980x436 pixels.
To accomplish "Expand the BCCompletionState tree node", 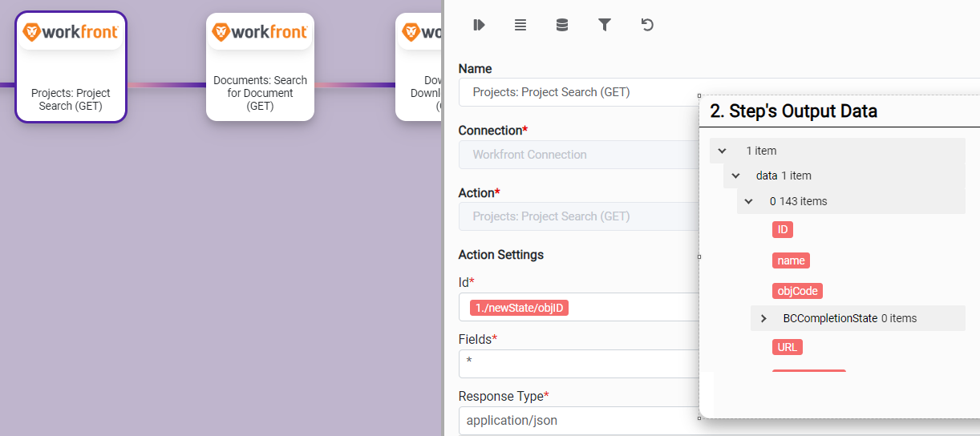I will click(763, 318).
